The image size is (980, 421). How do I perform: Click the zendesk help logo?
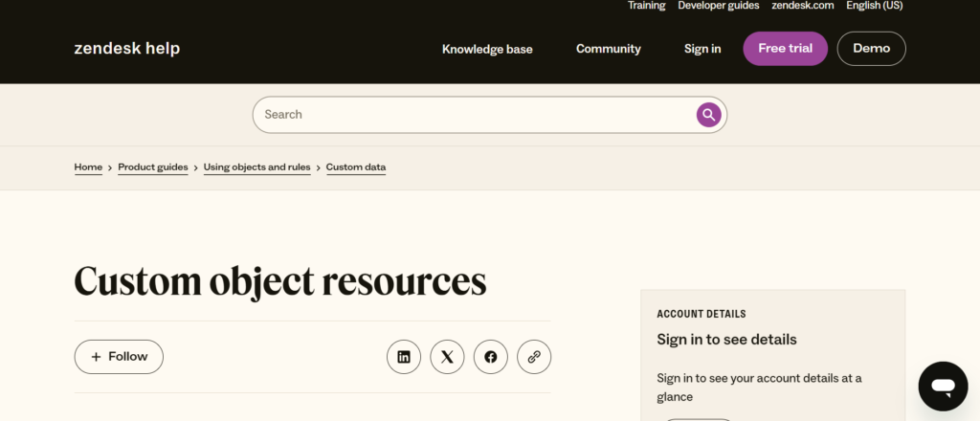tap(126, 49)
